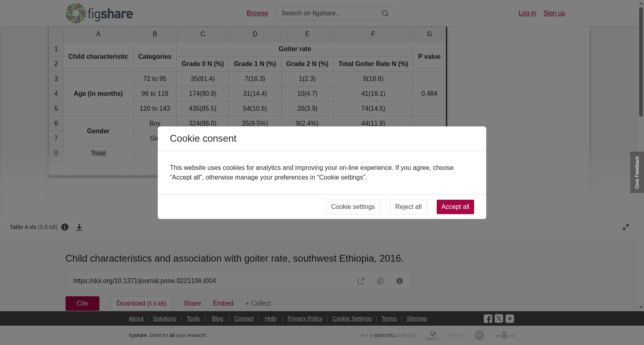Click the COPE logo

[x=456, y=335]
